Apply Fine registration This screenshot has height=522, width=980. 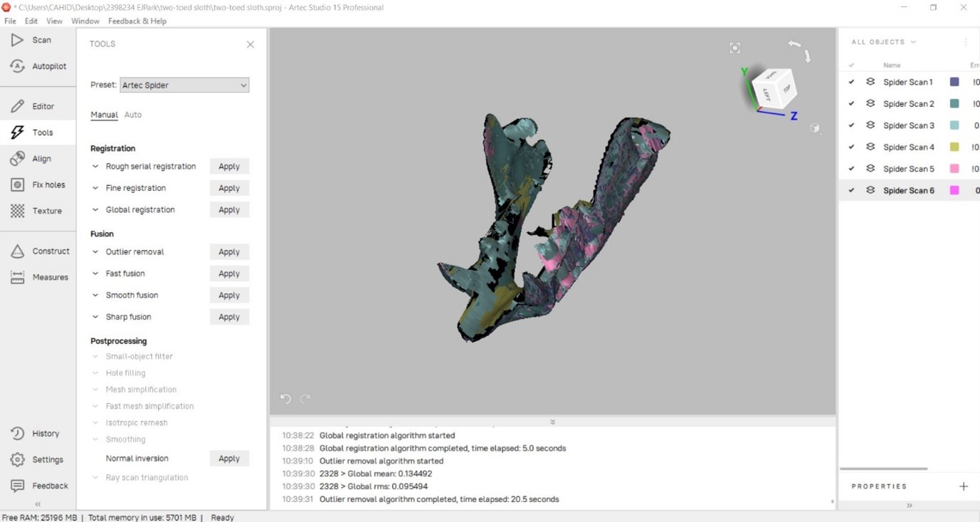pos(229,189)
